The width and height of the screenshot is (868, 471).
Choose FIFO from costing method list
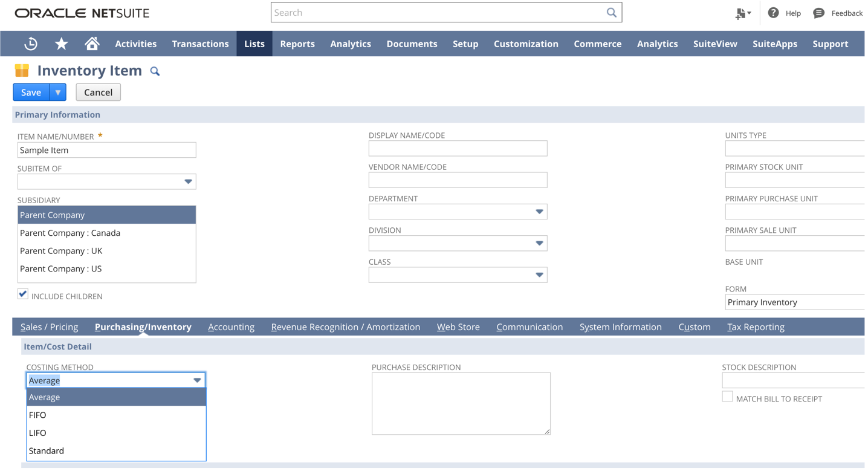coord(37,415)
